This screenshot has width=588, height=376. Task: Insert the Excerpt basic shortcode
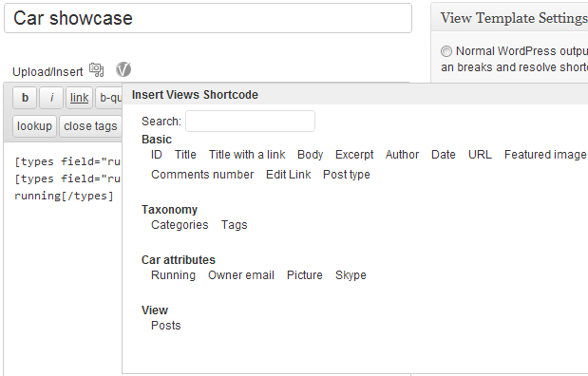point(354,155)
